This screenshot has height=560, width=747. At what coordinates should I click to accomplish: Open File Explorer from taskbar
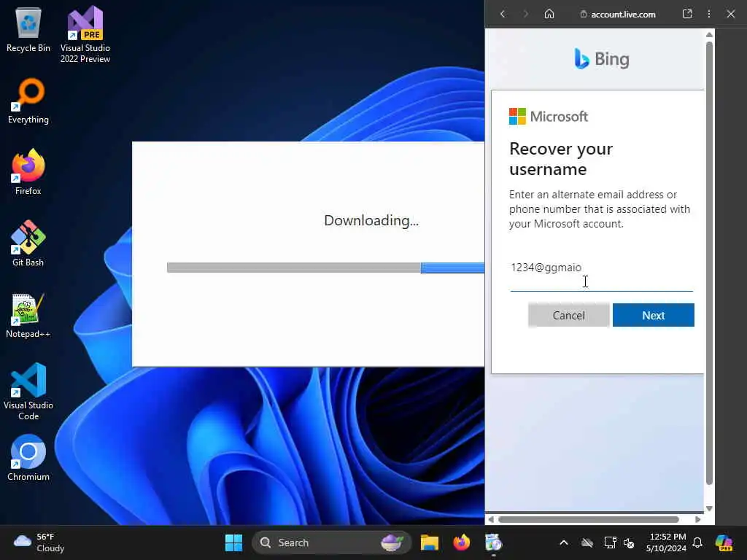click(x=429, y=542)
